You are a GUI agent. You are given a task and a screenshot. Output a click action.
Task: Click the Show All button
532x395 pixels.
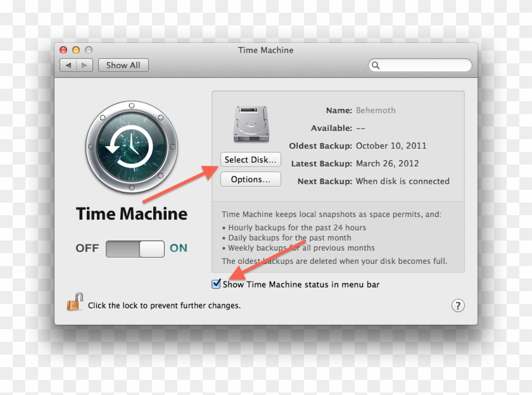coord(123,65)
